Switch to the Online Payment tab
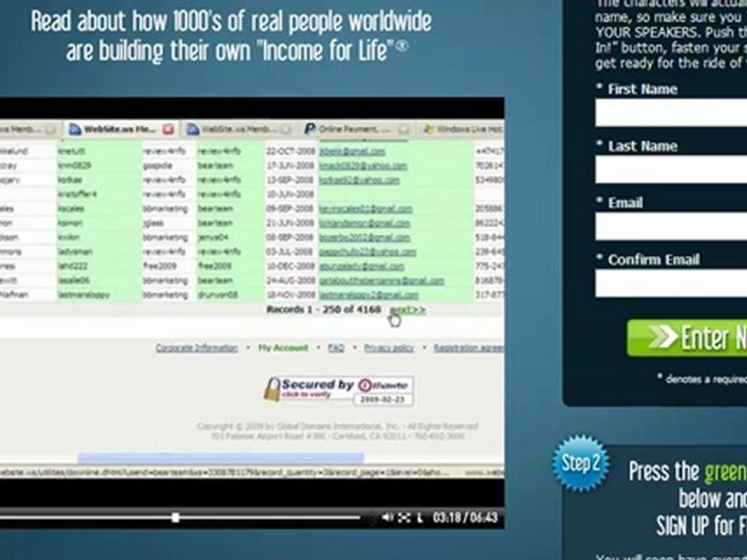The height and width of the screenshot is (560, 747). point(356,129)
